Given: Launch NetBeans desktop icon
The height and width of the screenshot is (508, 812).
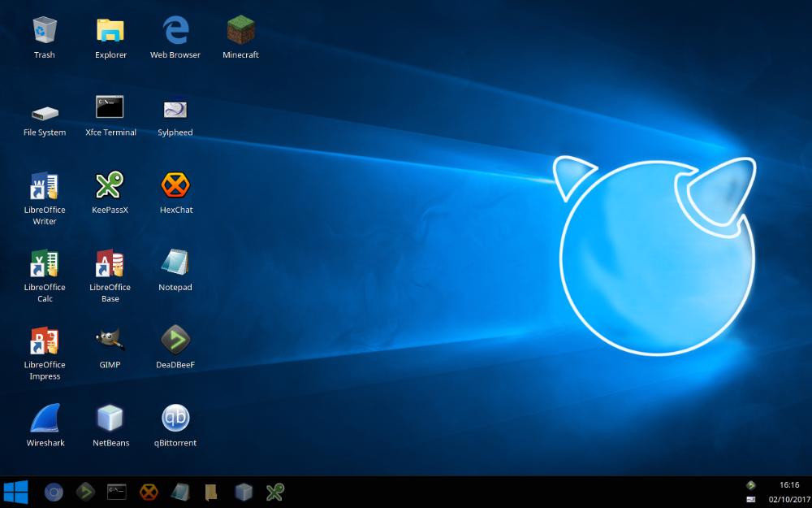Looking at the screenshot, I should [x=110, y=418].
